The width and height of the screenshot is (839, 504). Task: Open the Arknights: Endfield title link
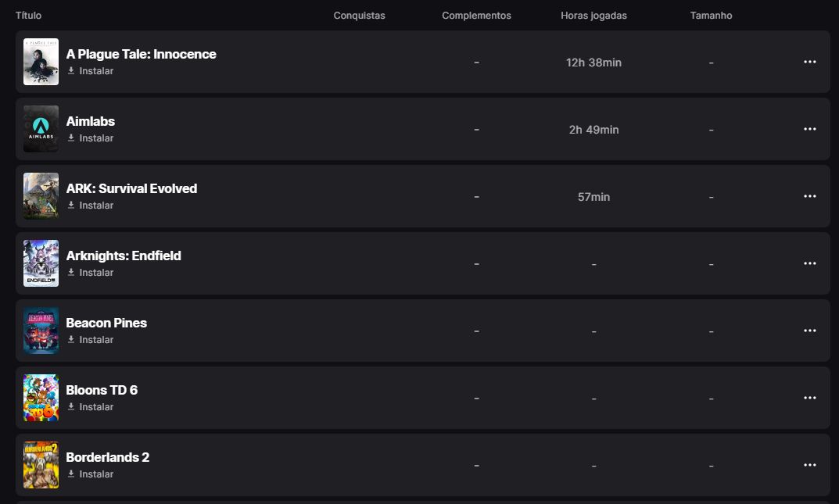tap(124, 256)
